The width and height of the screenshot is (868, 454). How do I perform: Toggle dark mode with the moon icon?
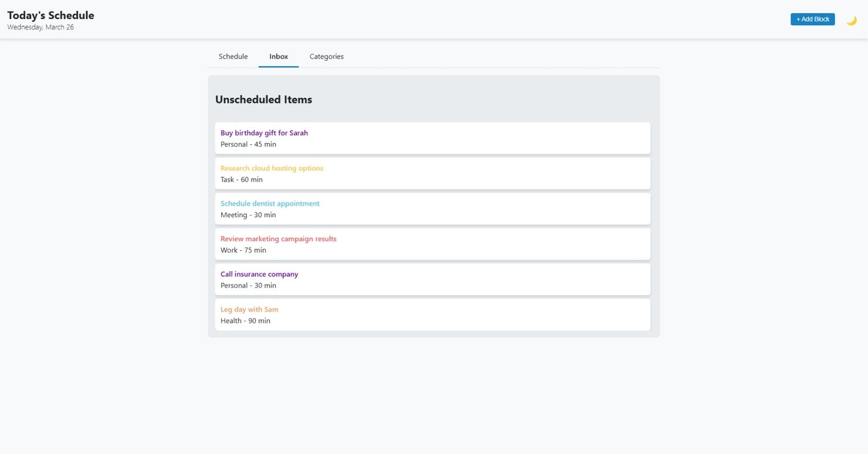[851, 20]
